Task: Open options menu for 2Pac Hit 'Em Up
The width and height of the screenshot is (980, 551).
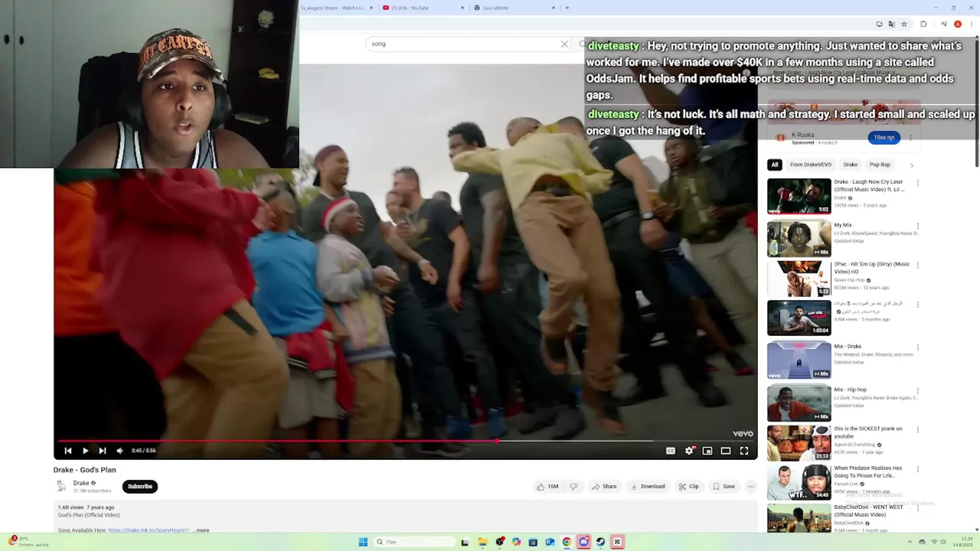Action: (x=917, y=266)
